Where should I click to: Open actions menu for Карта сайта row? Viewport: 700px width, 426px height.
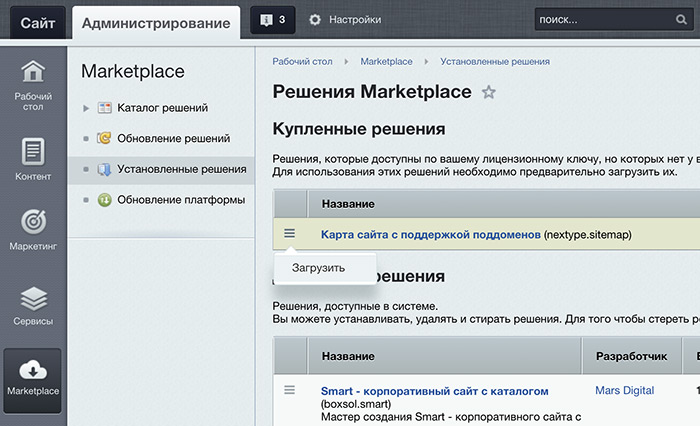coord(290,234)
